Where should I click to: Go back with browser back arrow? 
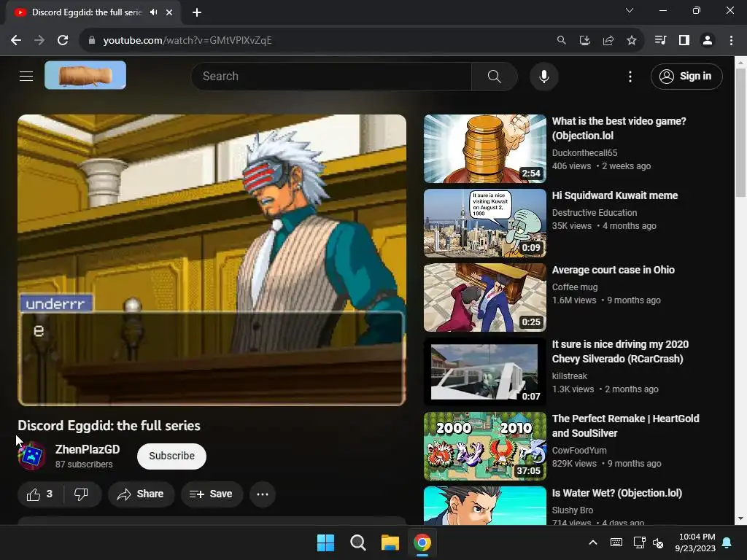[16, 41]
